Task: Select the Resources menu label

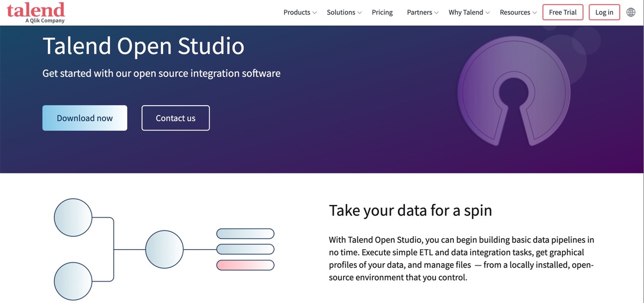Action: tap(515, 12)
